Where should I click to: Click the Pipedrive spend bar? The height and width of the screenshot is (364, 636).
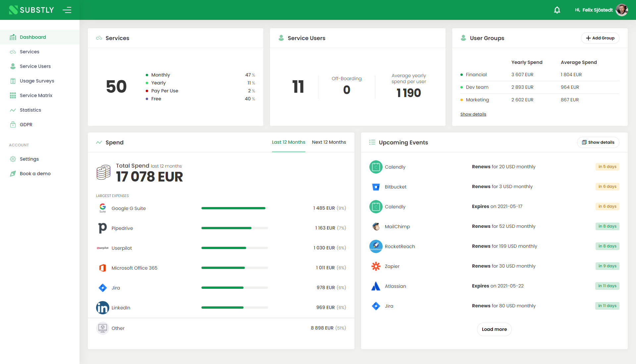click(x=235, y=228)
